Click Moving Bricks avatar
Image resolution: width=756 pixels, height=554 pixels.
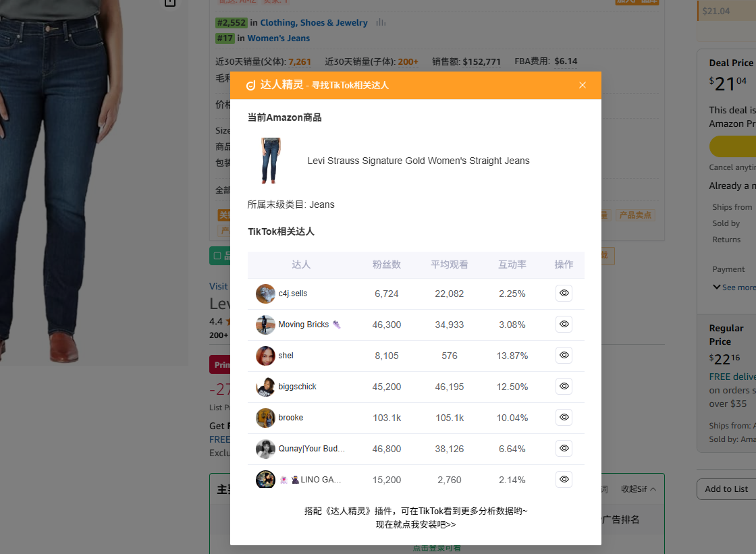[265, 325]
